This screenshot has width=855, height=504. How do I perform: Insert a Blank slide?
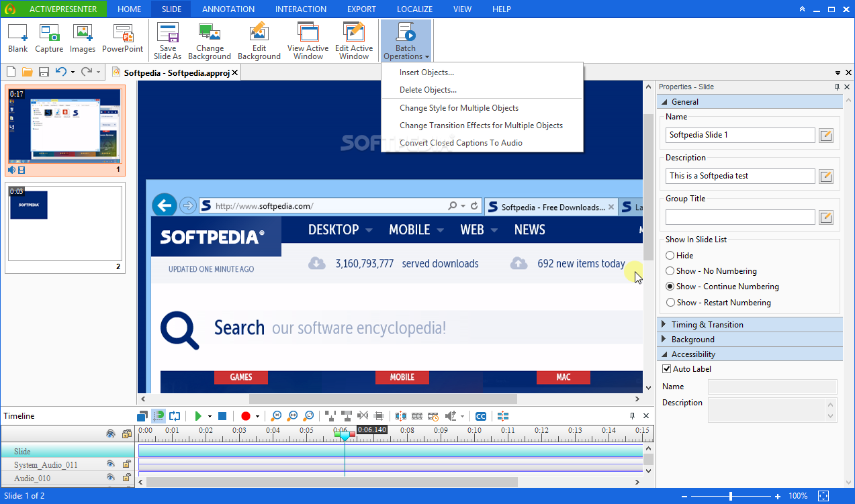(x=18, y=38)
